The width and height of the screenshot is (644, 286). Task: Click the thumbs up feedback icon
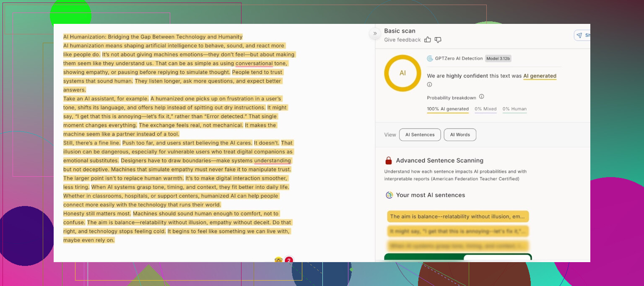[428, 40]
